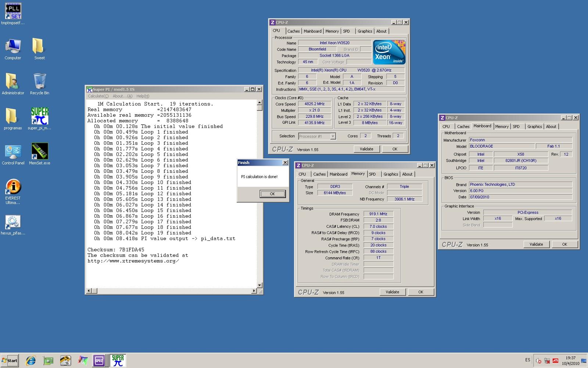This screenshot has width=588, height=368.
Task: Click Super PI vertical scrollbar up arrow
Action: pyautogui.click(x=260, y=102)
